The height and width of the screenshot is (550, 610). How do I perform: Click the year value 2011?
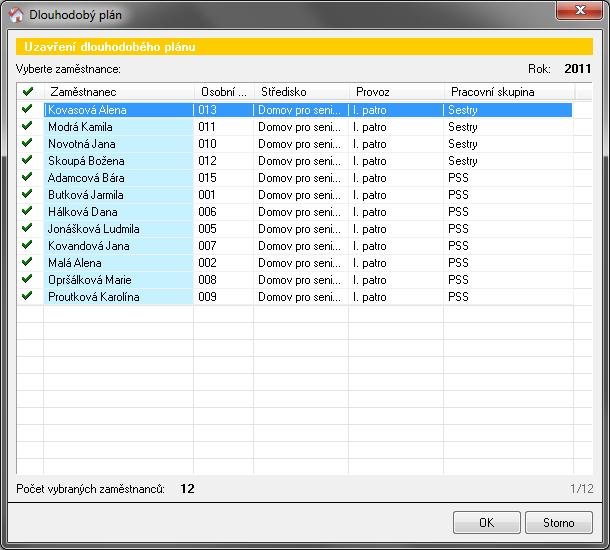point(578,69)
